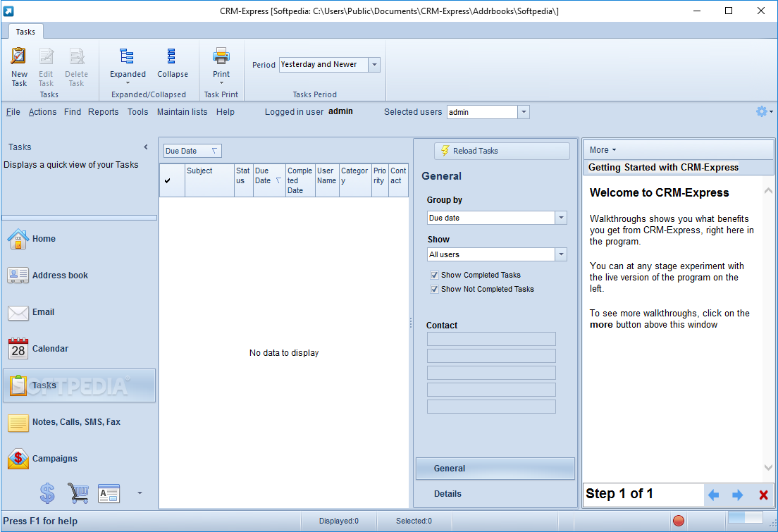Viewport: 778px width, 532px height.
Task: Switch to the General panel tab at bottom
Action: [495, 469]
